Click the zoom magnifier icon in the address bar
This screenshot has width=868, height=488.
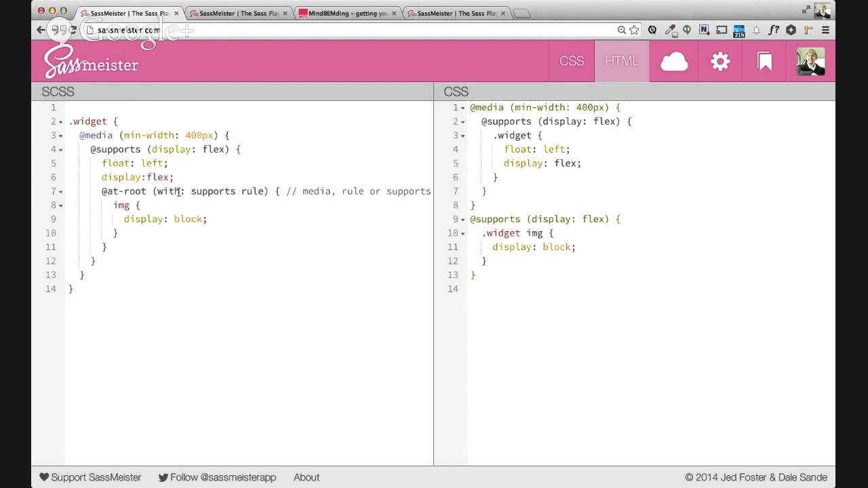(621, 30)
